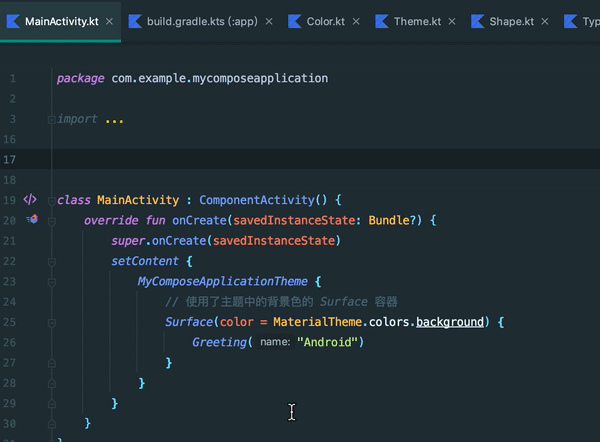This screenshot has height=442, width=600.
Task: Collapse the MainActivity class fold marker
Action: click(x=52, y=201)
